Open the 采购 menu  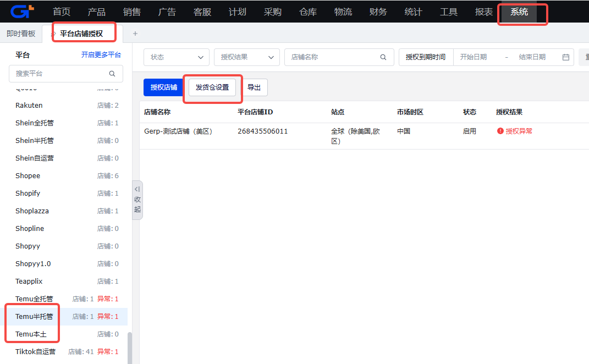pyautogui.click(x=273, y=12)
